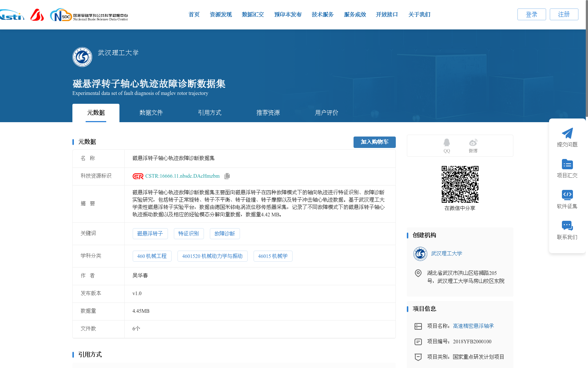Screen dimensions: 588x368
Task: Click the 国家基础学科公共科学数据中心 logo
Action: pos(91,15)
